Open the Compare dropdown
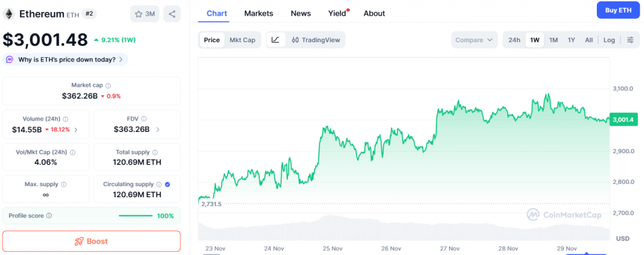 coord(474,40)
